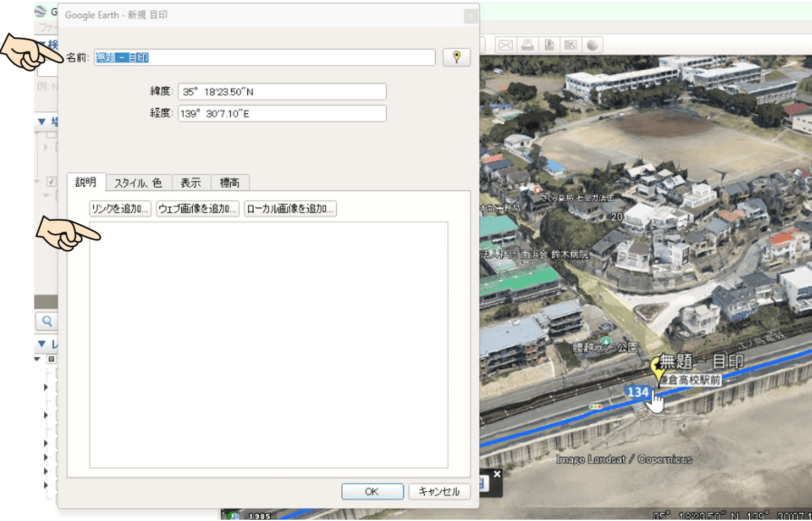Click the Print toolbar icon
Viewport: 812px width, 521px height.
(x=527, y=45)
